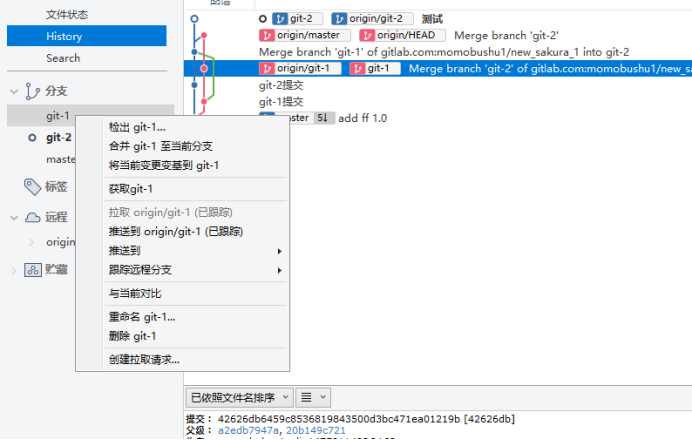This screenshot has height=440, width=692.
Task: Choose 获取git-1 from context menu
Action: pyautogui.click(x=196, y=189)
